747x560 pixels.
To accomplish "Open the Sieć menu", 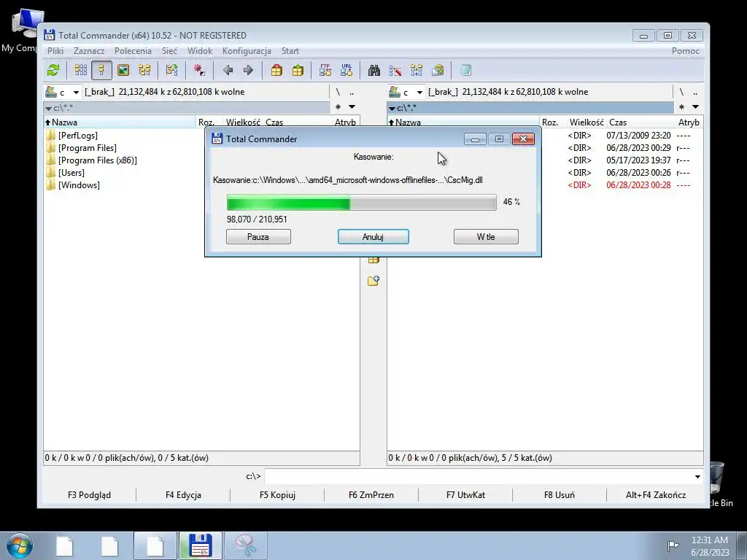I will (169, 51).
